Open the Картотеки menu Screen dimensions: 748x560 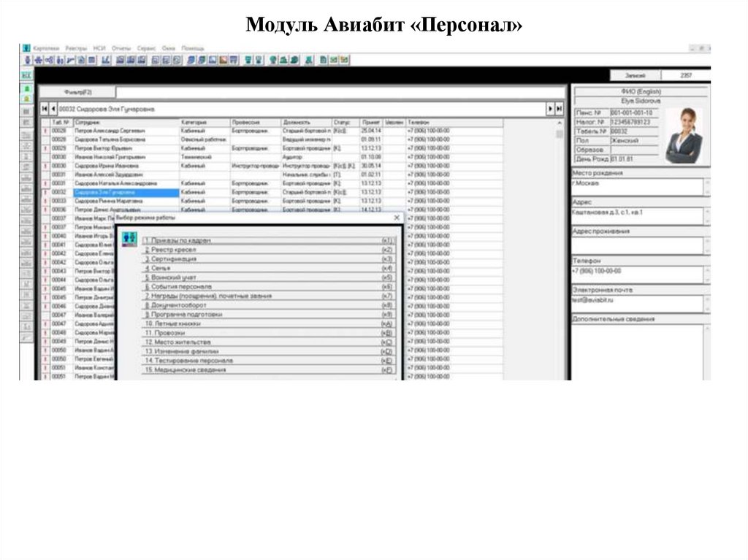[x=46, y=48]
